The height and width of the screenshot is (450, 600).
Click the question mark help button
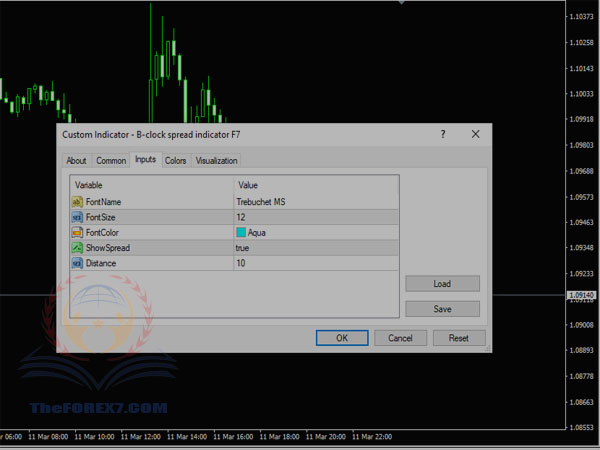pos(443,134)
